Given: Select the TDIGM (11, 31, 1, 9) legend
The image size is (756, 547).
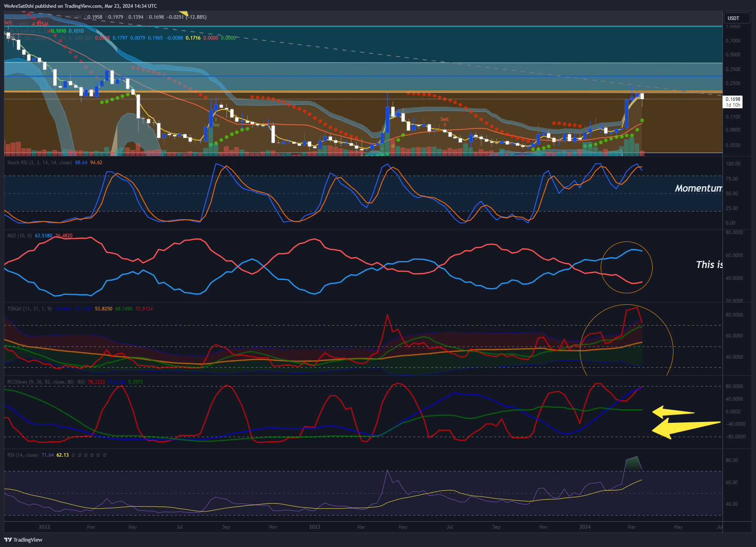Looking at the screenshot, I should 29,309.
